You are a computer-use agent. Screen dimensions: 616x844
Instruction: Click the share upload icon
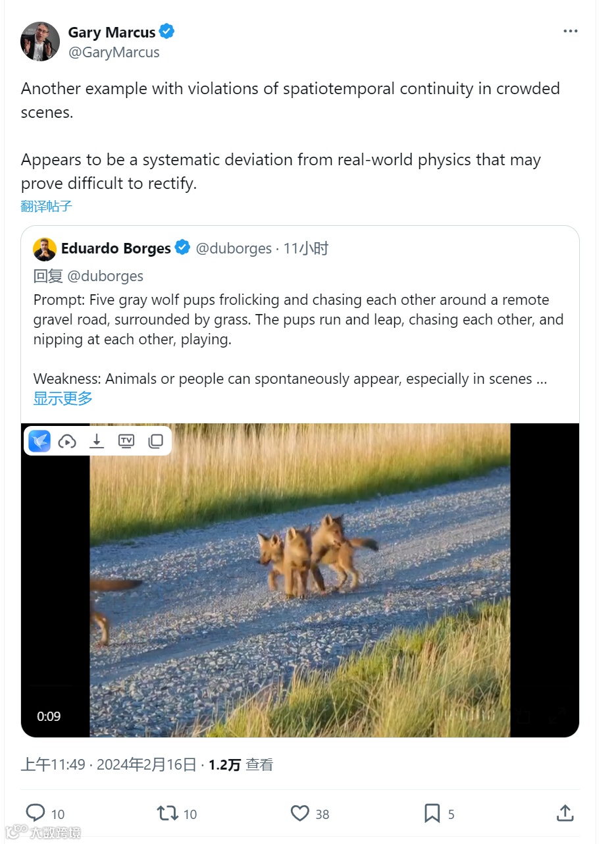[x=565, y=812]
